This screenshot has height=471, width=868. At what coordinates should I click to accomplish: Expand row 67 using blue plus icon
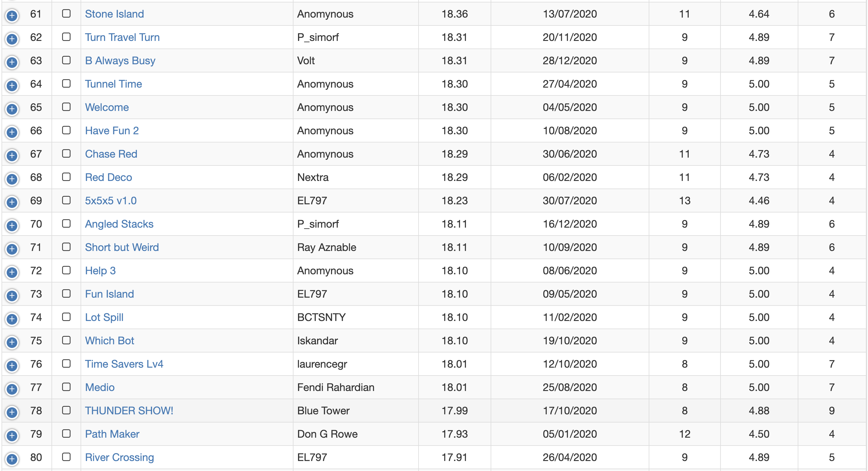12,156
